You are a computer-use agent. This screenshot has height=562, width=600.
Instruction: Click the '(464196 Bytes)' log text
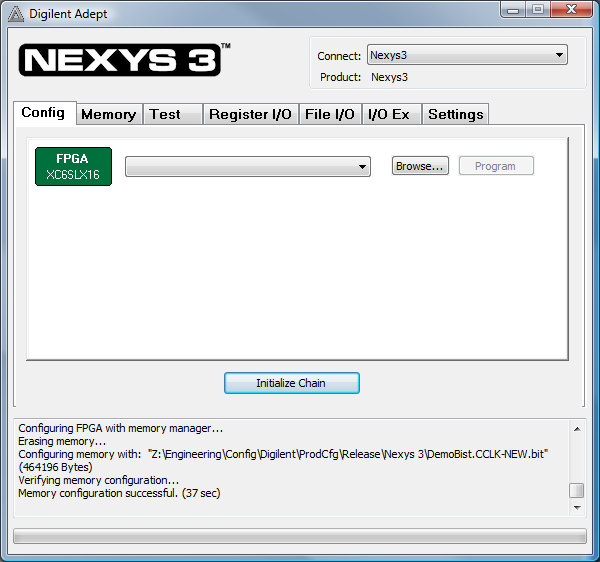(x=55, y=467)
